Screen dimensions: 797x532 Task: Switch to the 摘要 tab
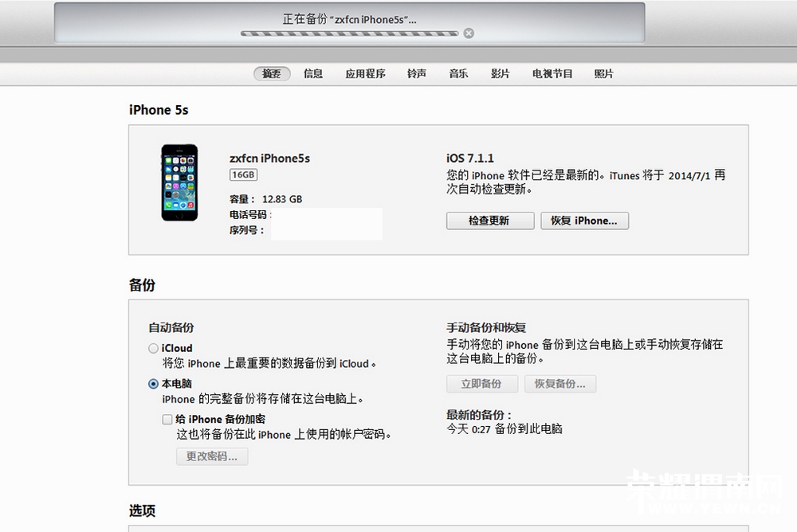tap(272, 73)
